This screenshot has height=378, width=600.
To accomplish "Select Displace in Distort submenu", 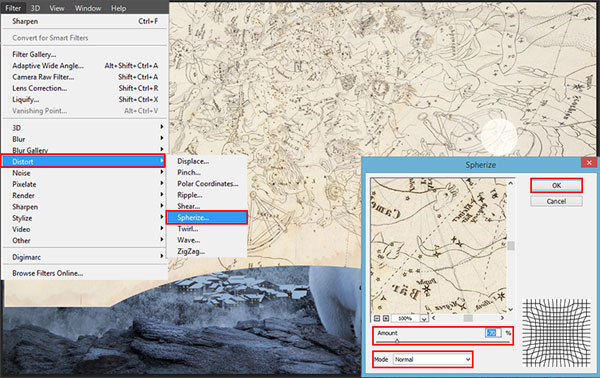I will click(x=207, y=161).
